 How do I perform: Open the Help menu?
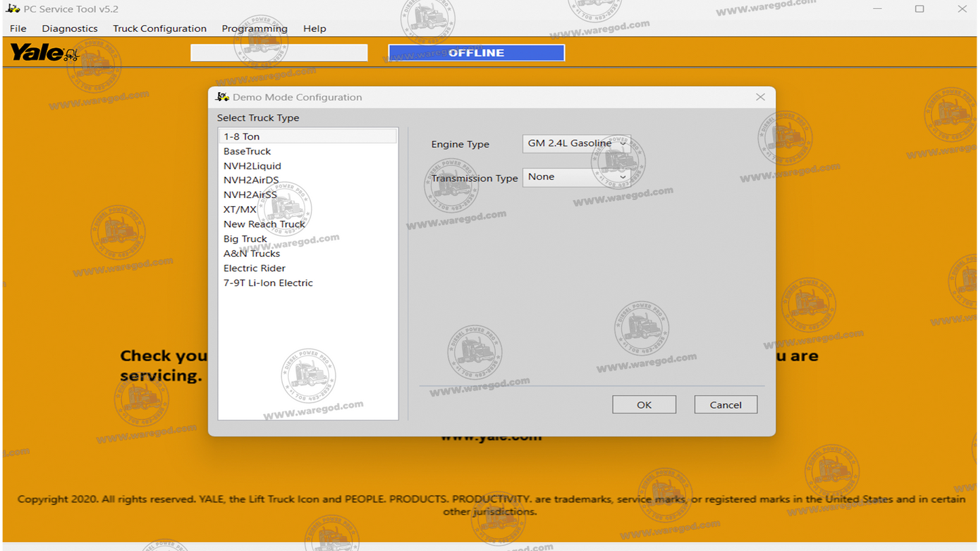click(x=315, y=28)
